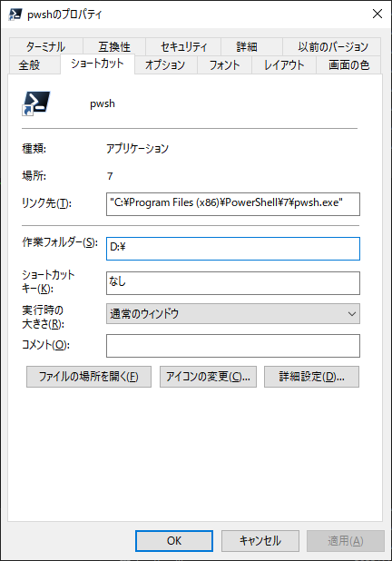The width and height of the screenshot is (392, 561).
Task: Open the フォント tab
Action: pos(224,64)
